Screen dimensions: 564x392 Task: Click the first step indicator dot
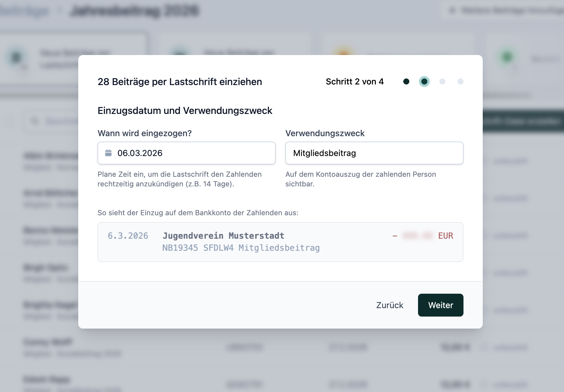406,81
